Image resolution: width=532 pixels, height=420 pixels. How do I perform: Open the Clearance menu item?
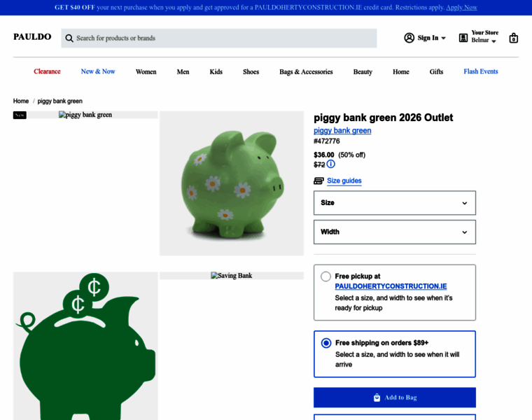(47, 71)
